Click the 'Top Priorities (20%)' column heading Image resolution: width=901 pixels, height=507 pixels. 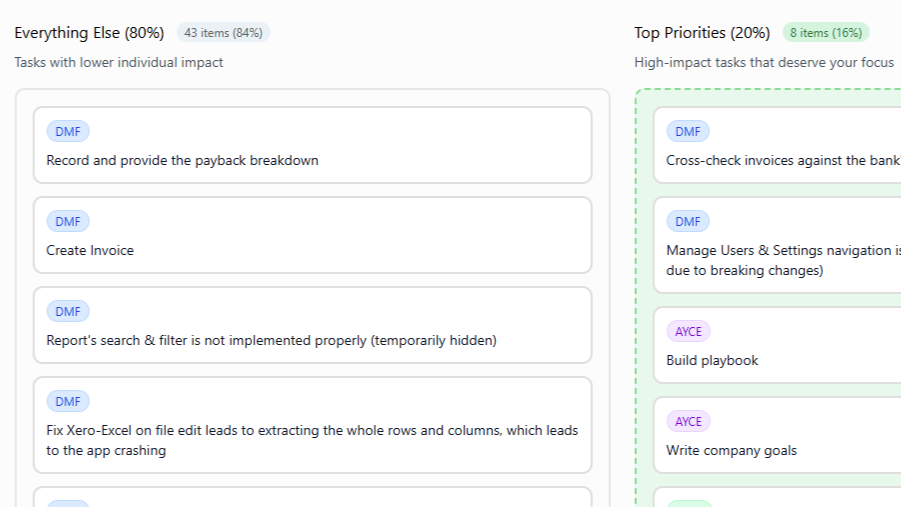tap(702, 33)
